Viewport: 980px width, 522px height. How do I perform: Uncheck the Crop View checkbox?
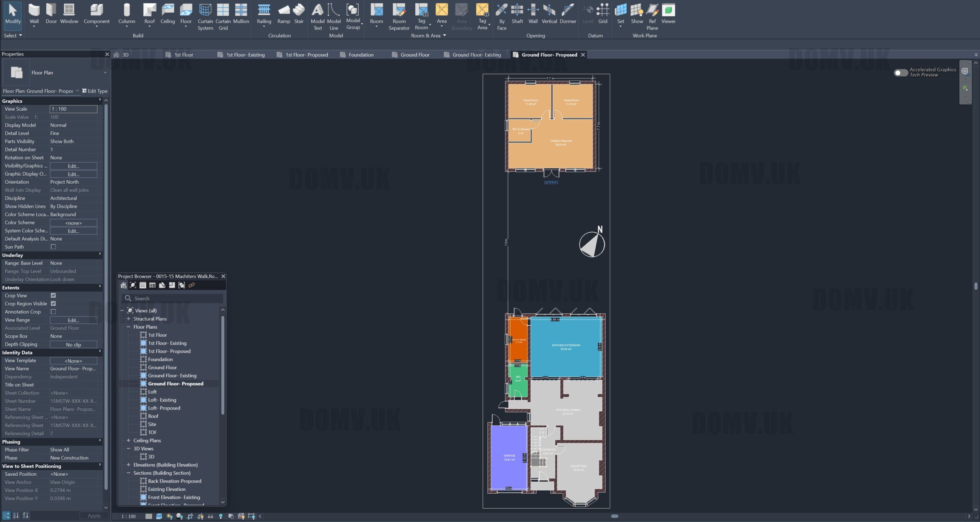tap(53, 295)
